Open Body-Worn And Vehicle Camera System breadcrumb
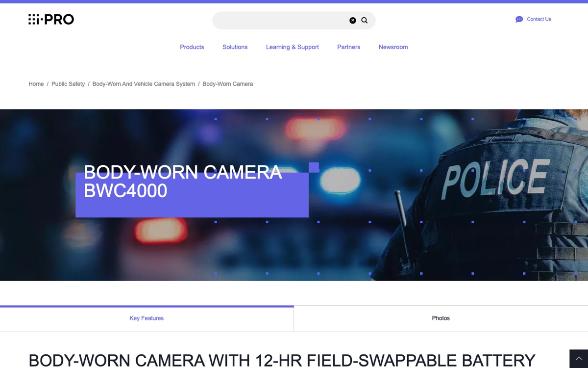Image resolution: width=588 pixels, height=368 pixels. point(144,84)
